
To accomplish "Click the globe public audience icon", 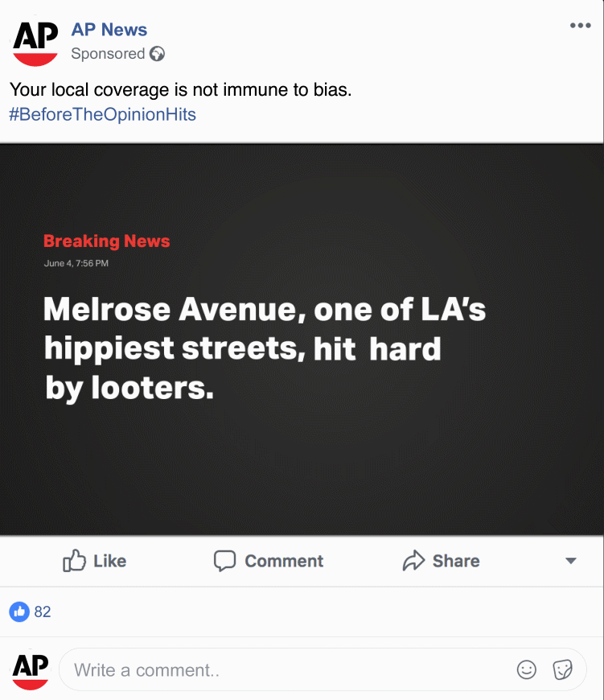I will pyautogui.click(x=157, y=54).
